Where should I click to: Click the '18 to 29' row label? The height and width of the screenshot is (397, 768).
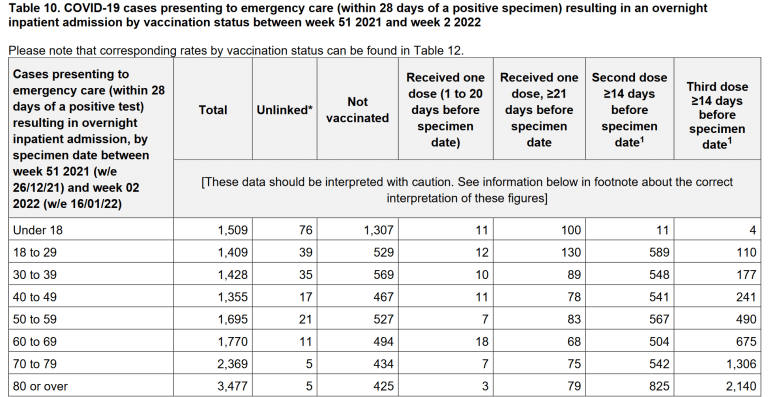point(34,253)
